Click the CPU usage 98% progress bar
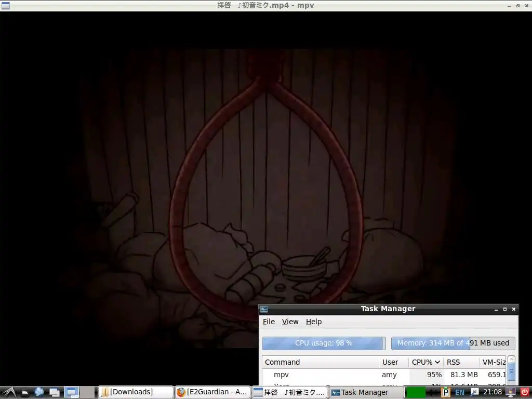The height and width of the screenshot is (399, 532). (x=324, y=343)
